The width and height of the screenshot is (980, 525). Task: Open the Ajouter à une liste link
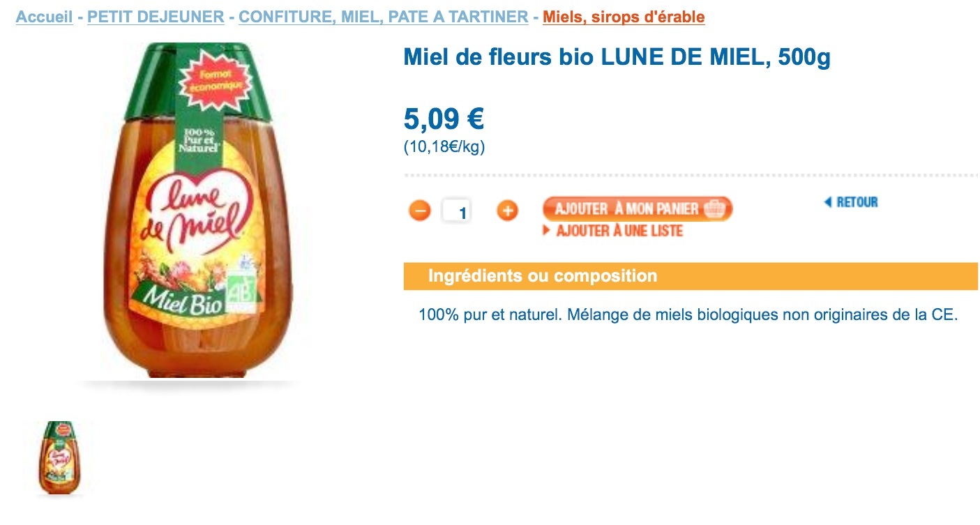(x=619, y=231)
